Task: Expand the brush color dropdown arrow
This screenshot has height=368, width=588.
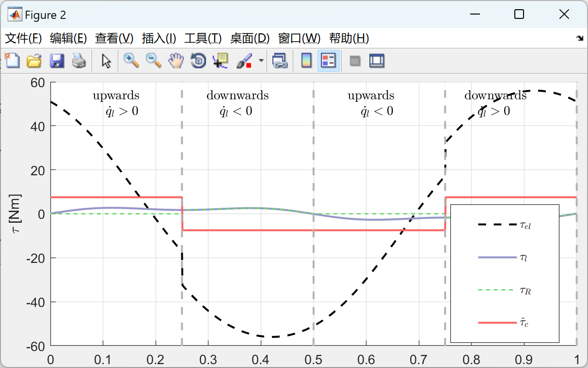Action: [261, 61]
